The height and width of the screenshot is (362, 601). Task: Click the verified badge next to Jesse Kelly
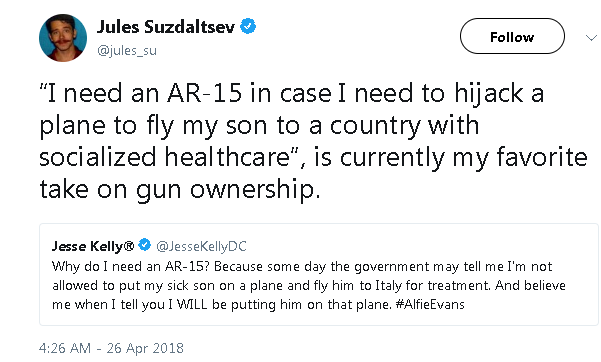tap(145, 245)
